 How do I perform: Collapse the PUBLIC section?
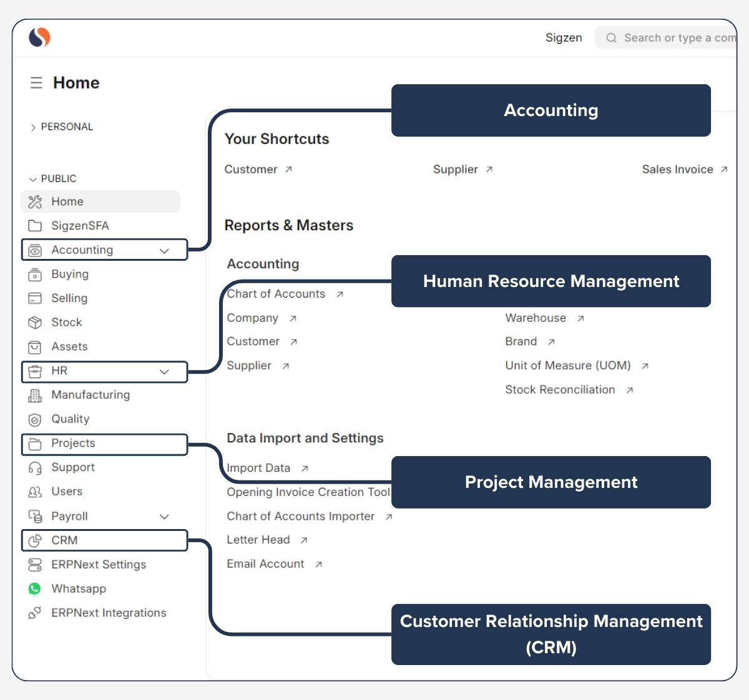(x=59, y=178)
